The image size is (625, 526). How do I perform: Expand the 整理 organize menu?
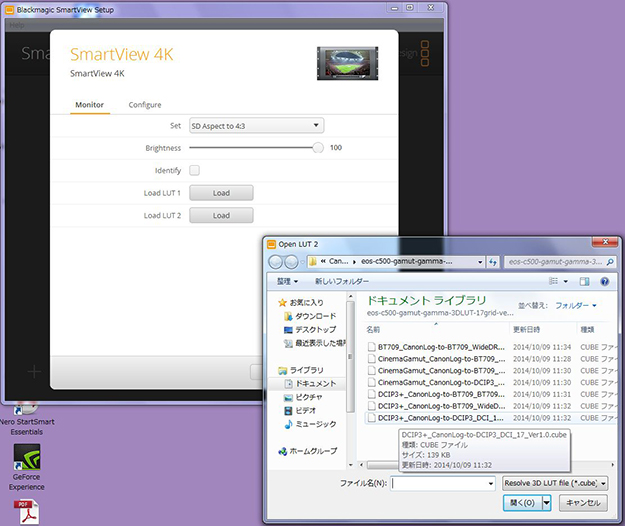(x=288, y=281)
